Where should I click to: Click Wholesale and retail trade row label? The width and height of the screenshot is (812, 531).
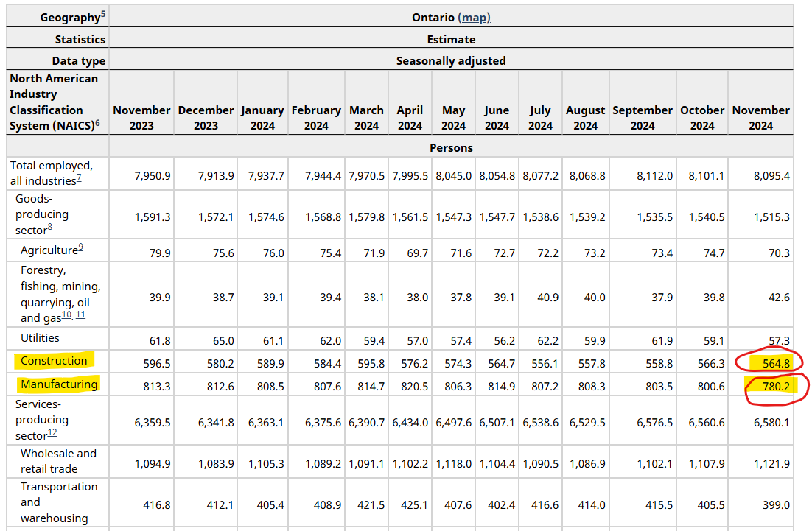pyautogui.click(x=58, y=460)
